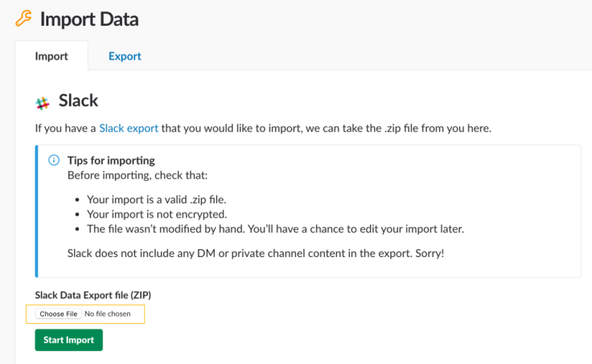
Task: Click the 'import is not encrypted' bullet
Action: tap(157, 215)
